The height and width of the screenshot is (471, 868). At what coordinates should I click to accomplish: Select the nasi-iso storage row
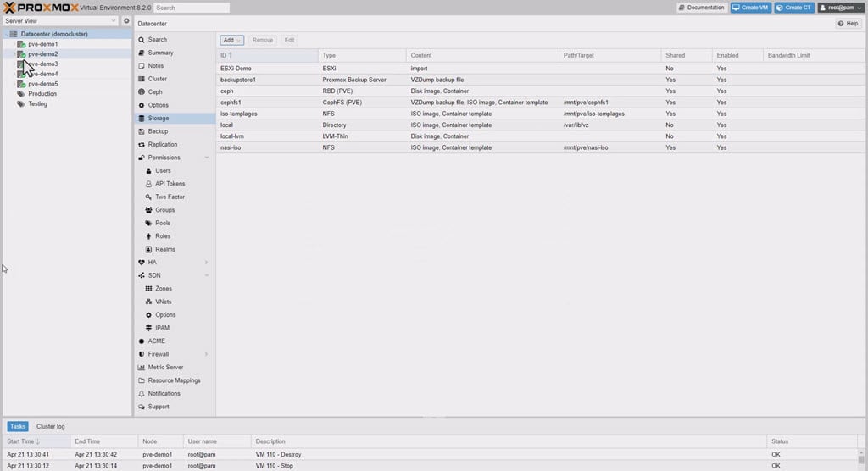click(540, 147)
